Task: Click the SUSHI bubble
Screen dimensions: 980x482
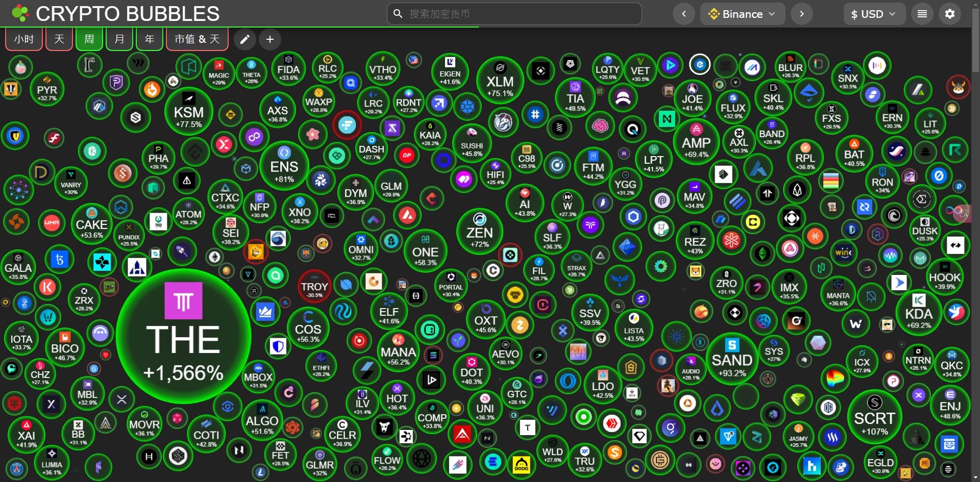Action: 472,143
